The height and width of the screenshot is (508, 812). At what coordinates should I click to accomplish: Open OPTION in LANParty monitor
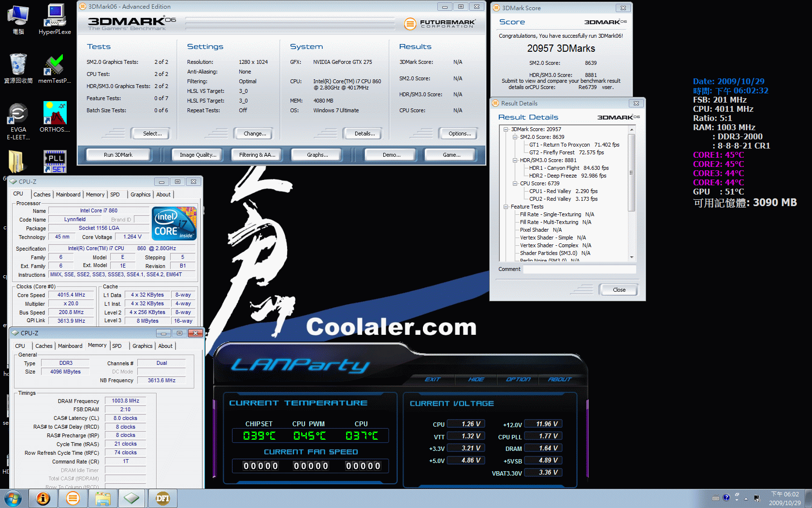pyautogui.click(x=518, y=379)
